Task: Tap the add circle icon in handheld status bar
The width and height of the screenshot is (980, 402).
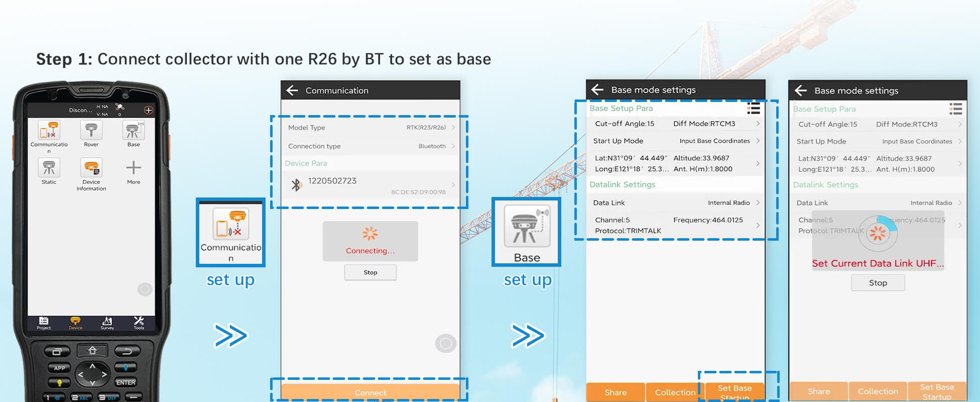Action: point(149,110)
